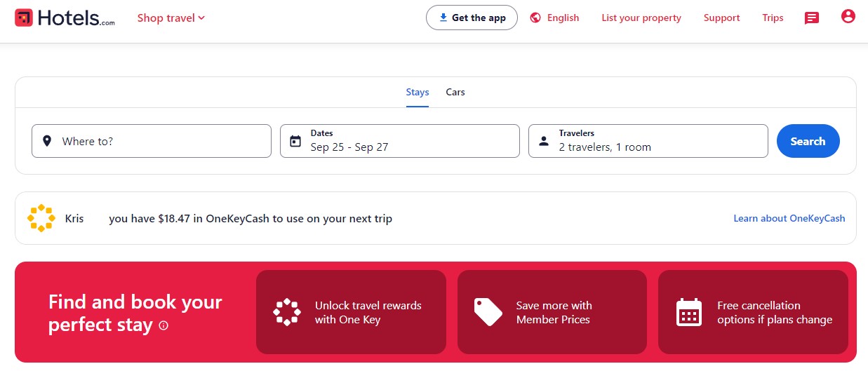Screen dimensions: 868x371
Task: Open the Dates picker Sep 25 - Sep 27
Action: pos(400,141)
